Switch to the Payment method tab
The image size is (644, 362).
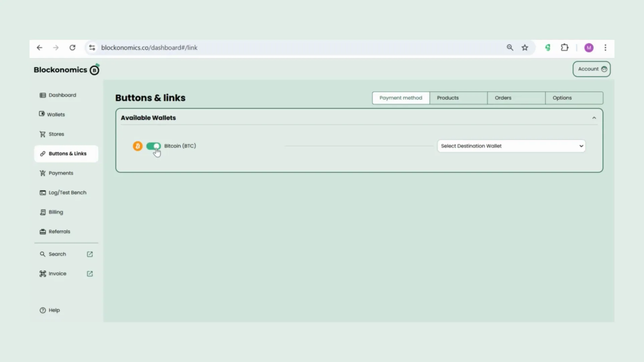point(401,98)
